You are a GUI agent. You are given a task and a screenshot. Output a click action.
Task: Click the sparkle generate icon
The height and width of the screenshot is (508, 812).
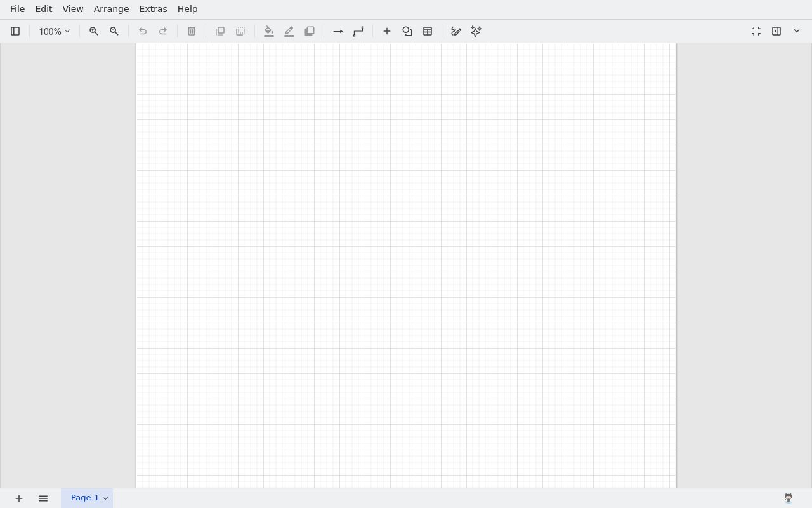(x=476, y=31)
